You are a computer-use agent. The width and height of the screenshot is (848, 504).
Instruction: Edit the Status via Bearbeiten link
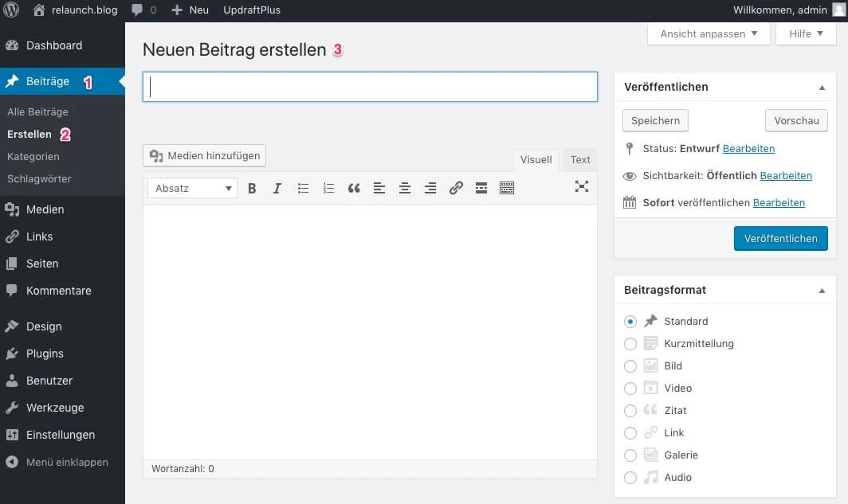[x=748, y=149]
